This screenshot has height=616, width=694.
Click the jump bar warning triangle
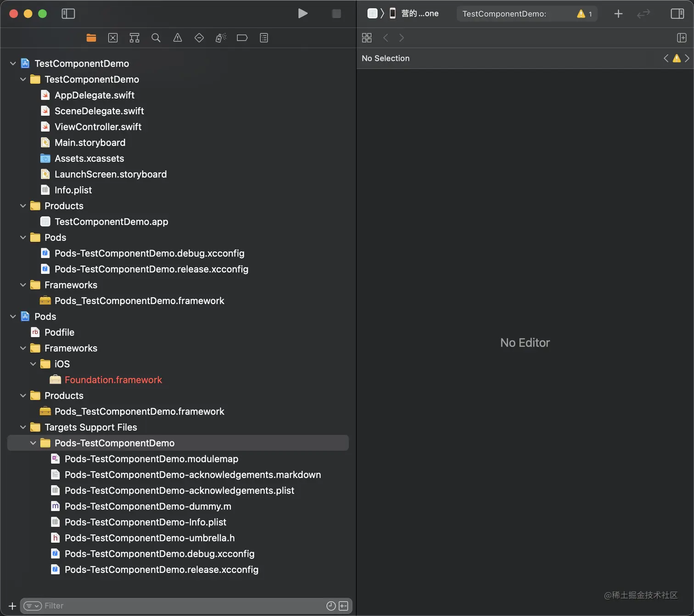coord(677,58)
